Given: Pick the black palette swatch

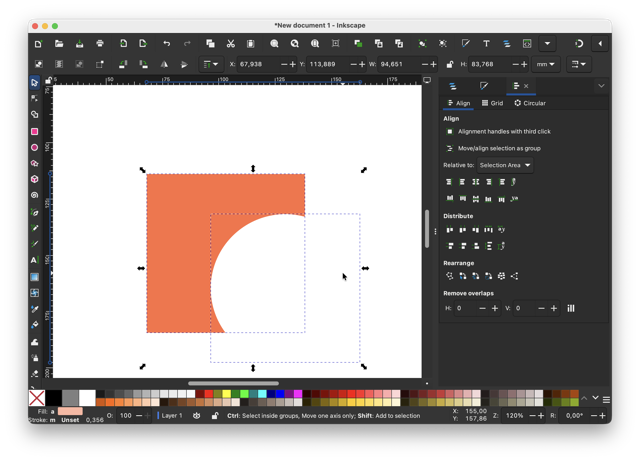Looking at the screenshot, I should tap(53, 398).
